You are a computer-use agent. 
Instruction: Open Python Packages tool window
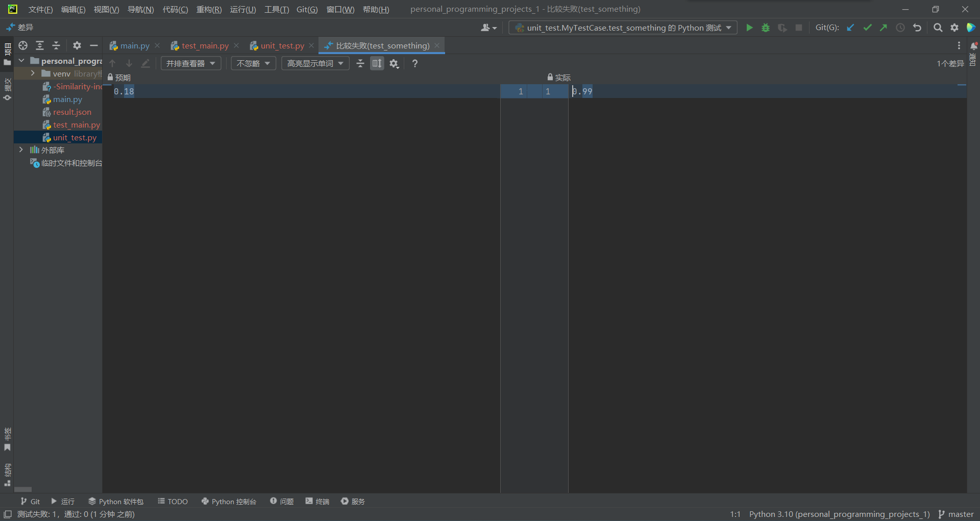coord(116,502)
